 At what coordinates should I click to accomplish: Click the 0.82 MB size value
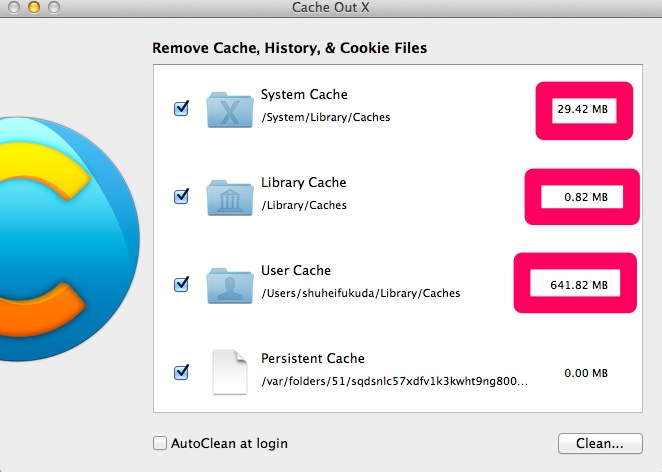(586, 197)
